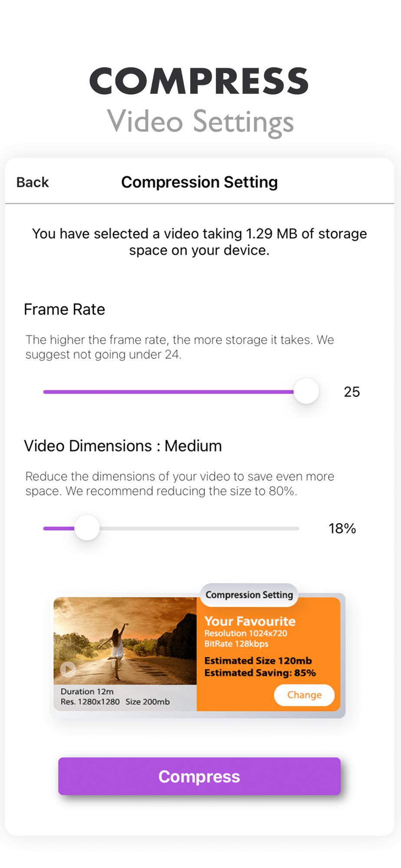The image size is (401, 868).
Task: Click Video Dimensions : Medium heading
Action: (123, 446)
